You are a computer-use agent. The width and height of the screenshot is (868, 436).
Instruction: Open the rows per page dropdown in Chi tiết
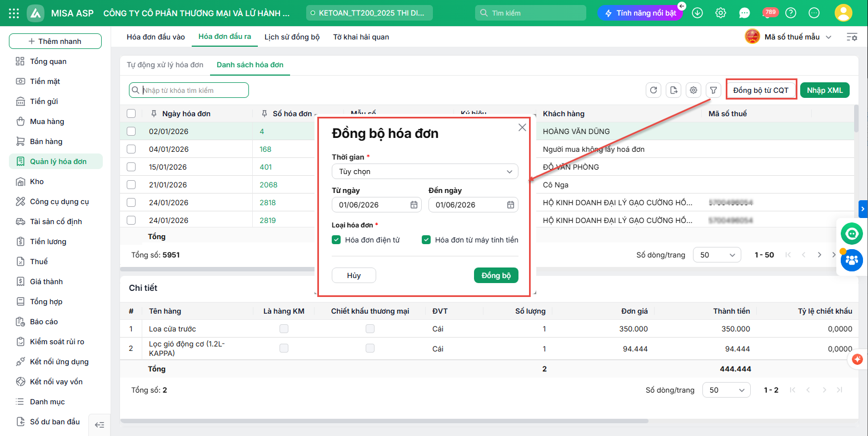tap(727, 390)
